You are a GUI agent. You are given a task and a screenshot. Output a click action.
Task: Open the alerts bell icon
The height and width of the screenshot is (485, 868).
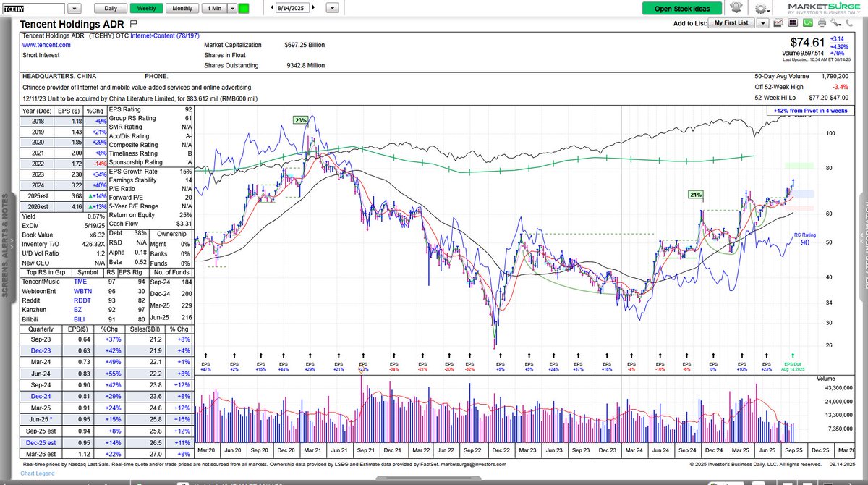pos(736,7)
